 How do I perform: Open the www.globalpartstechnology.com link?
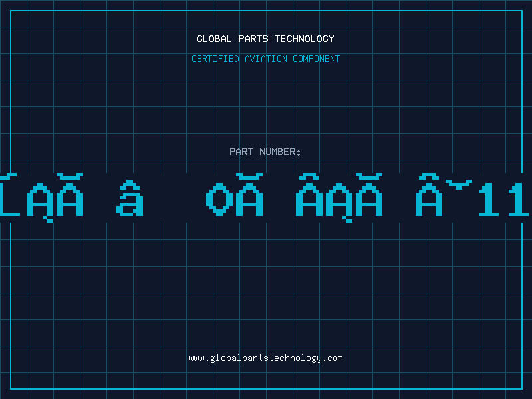tap(265, 358)
